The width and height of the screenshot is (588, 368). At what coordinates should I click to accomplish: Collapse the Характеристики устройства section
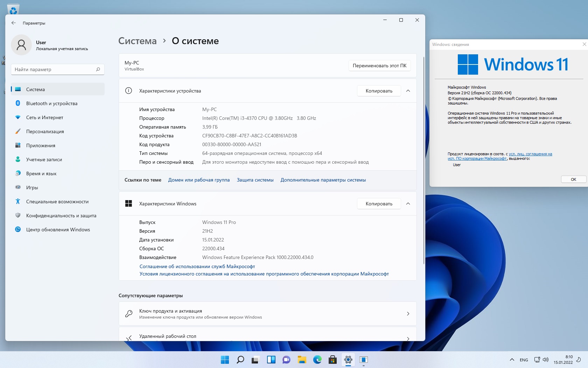click(x=408, y=91)
